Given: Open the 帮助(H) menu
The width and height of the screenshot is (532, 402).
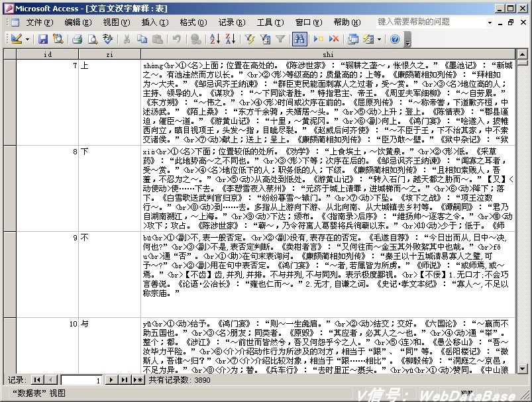Looking at the screenshot, I should click(x=346, y=23).
